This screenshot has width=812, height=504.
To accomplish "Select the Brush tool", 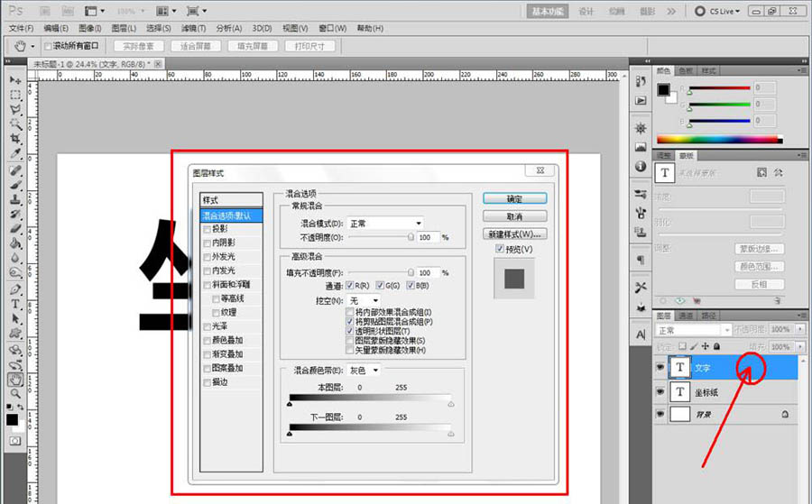I will [x=15, y=185].
